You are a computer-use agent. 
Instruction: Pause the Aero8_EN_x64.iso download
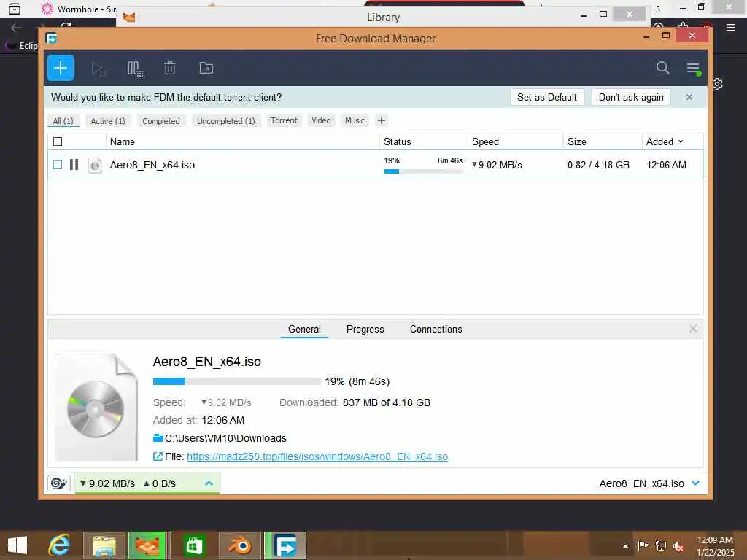pos(74,165)
